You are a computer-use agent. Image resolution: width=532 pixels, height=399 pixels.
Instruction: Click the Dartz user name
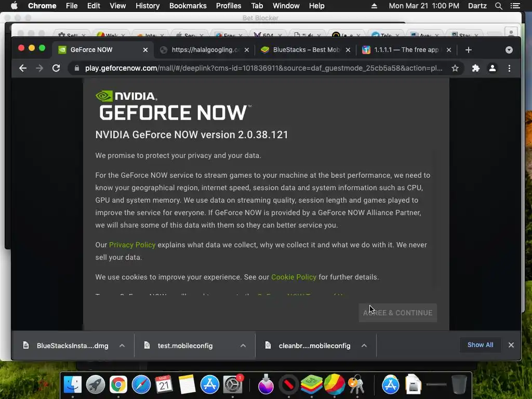click(x=477, y=6)
